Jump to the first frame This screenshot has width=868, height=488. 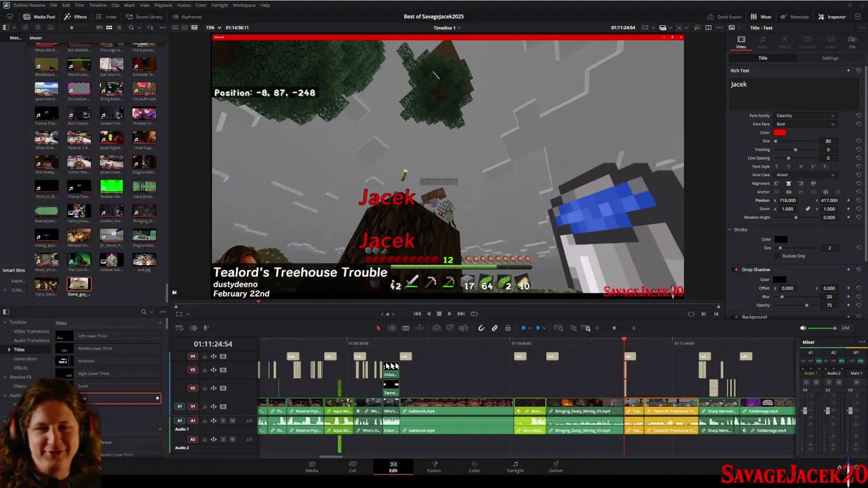tap(417, 314)
